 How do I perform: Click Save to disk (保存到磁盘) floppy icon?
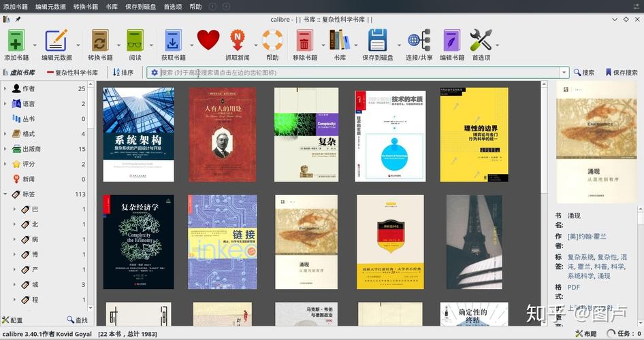pyautogui.click(x=377, y=40)
